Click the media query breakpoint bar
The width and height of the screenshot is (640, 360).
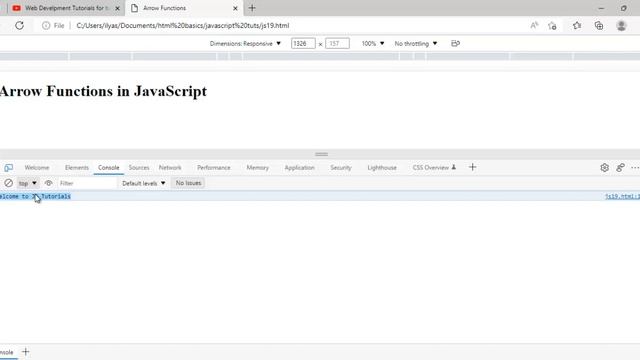320,56
